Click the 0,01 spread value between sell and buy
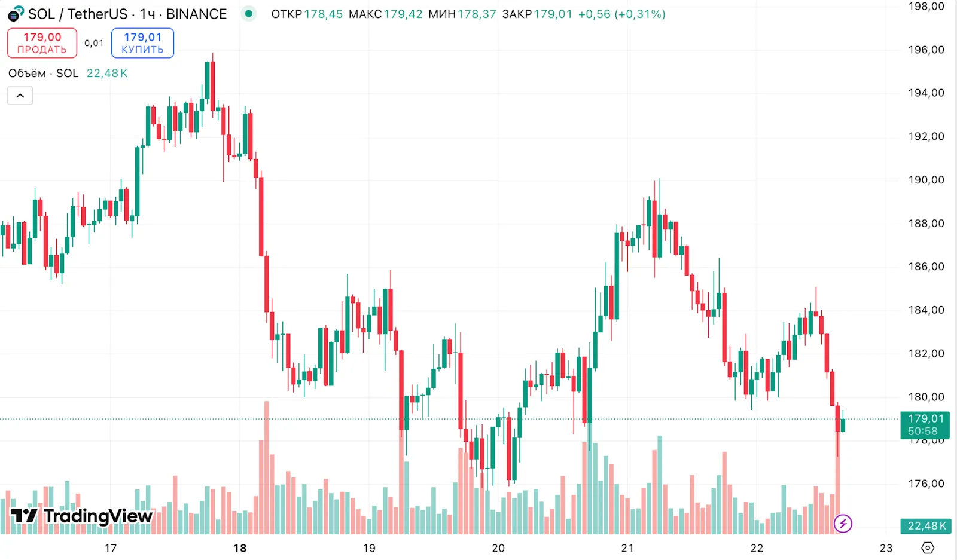This screenshot has height=560, width=957. point(93,43)
